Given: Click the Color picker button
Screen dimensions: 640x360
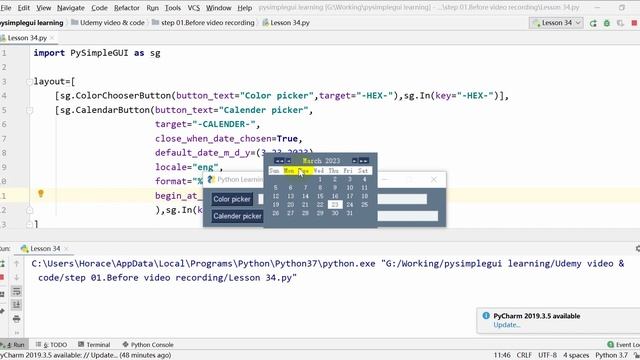Looking at the screenshot, I should point(232,199).
